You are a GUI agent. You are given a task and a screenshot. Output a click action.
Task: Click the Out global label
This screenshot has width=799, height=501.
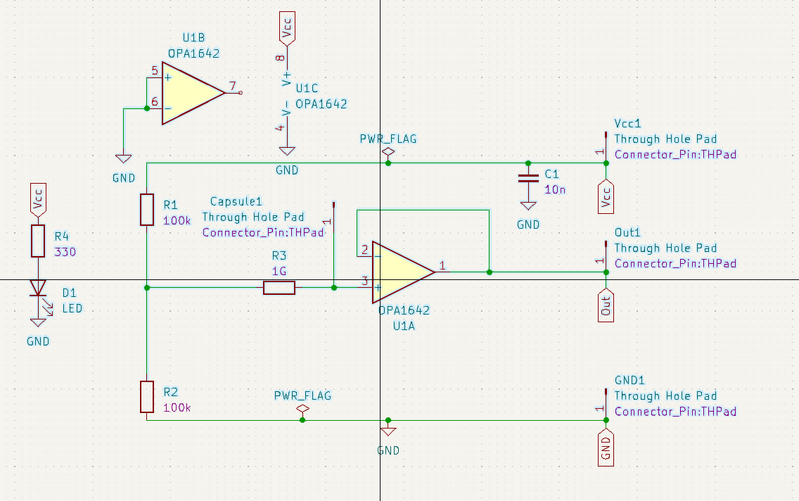[605, 305]
